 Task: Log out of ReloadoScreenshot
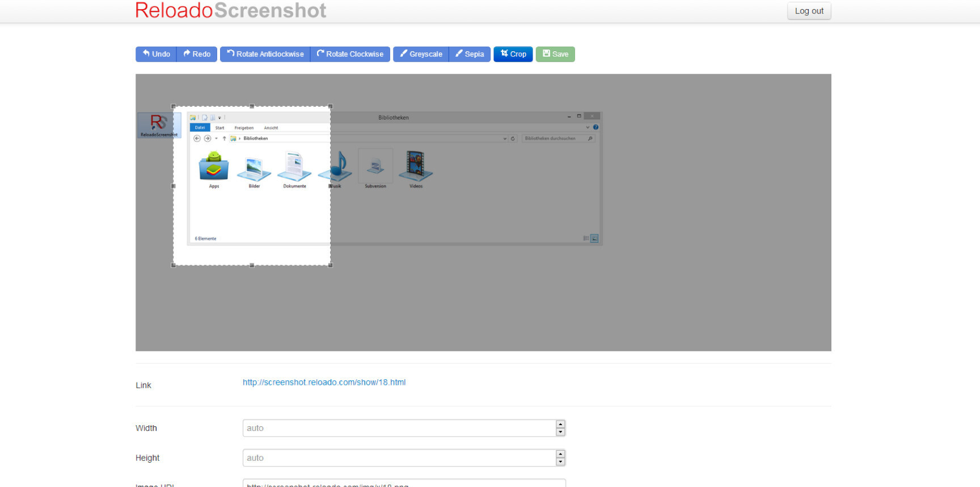click(x=809, y=11)
